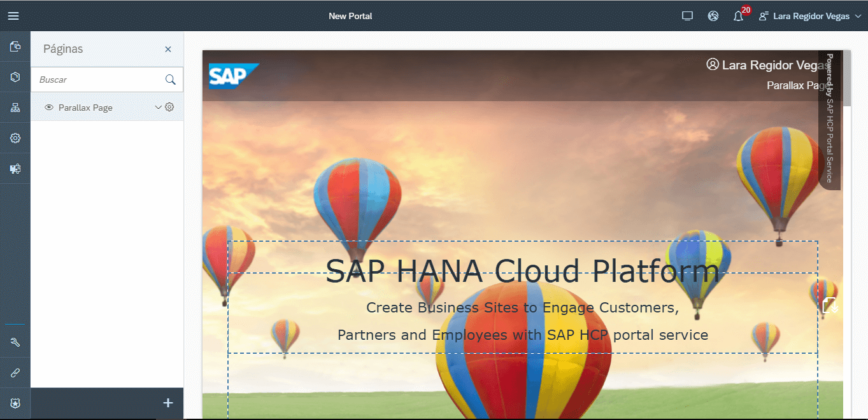
Task: Add a new page with plus button
Action: pyautogui.click(x=168, y=403)
